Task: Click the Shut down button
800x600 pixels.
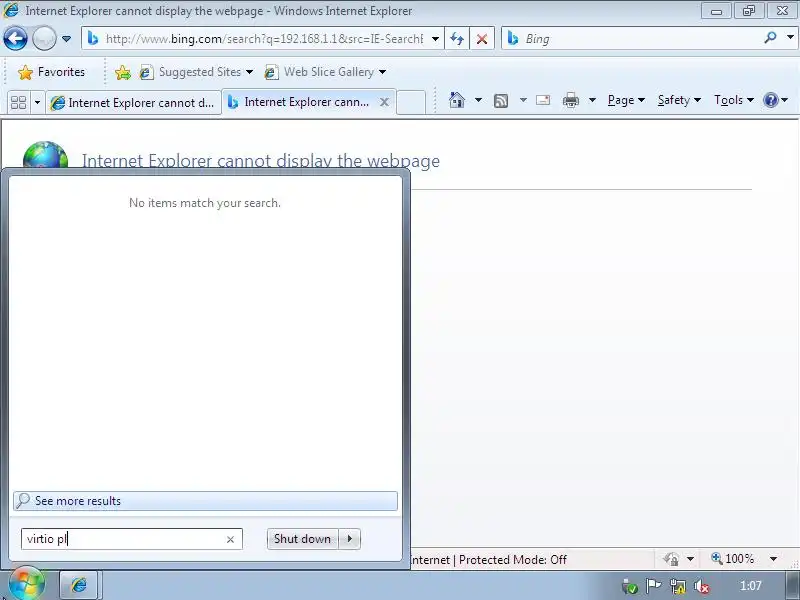Action: tap(303, 539)
